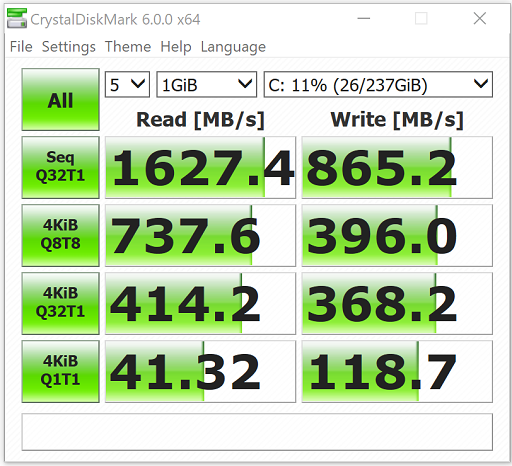Minimize the CrystalDiskMark window
512x466 pixels.
click(x=364, y=19)
